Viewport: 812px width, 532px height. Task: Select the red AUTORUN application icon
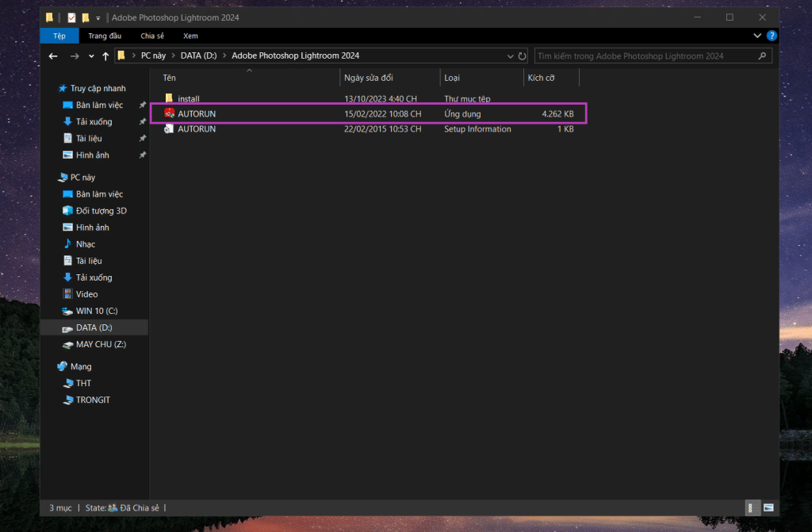[170, 113]
